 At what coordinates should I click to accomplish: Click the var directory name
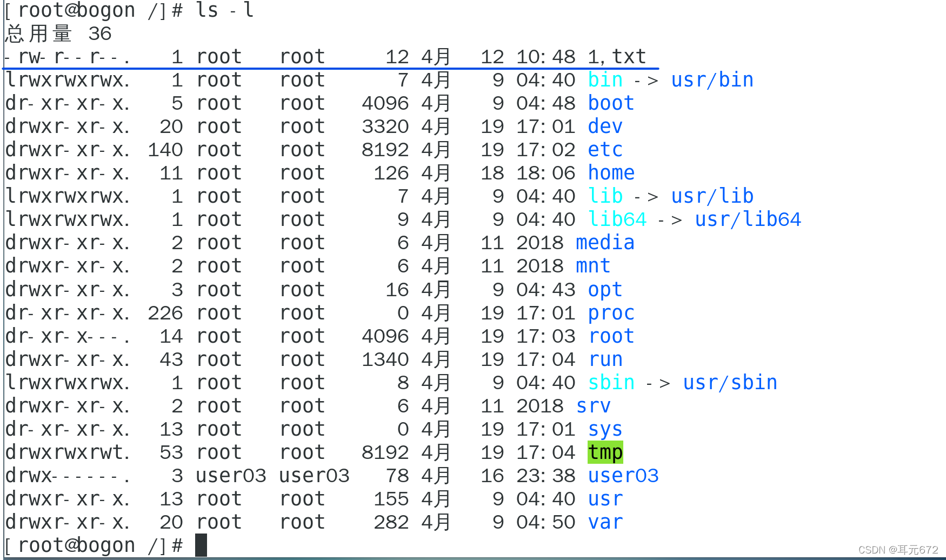pyautogui.click(x=605, y=522)
